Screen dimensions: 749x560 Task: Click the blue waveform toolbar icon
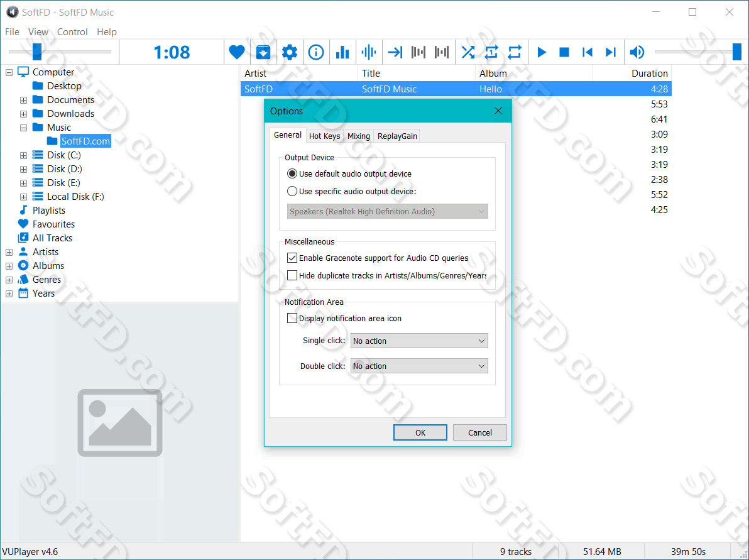pos(369,52)
